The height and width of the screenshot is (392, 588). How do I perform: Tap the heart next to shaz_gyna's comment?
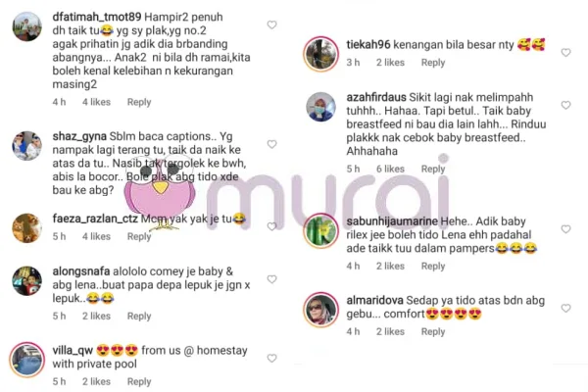(271, 144)
